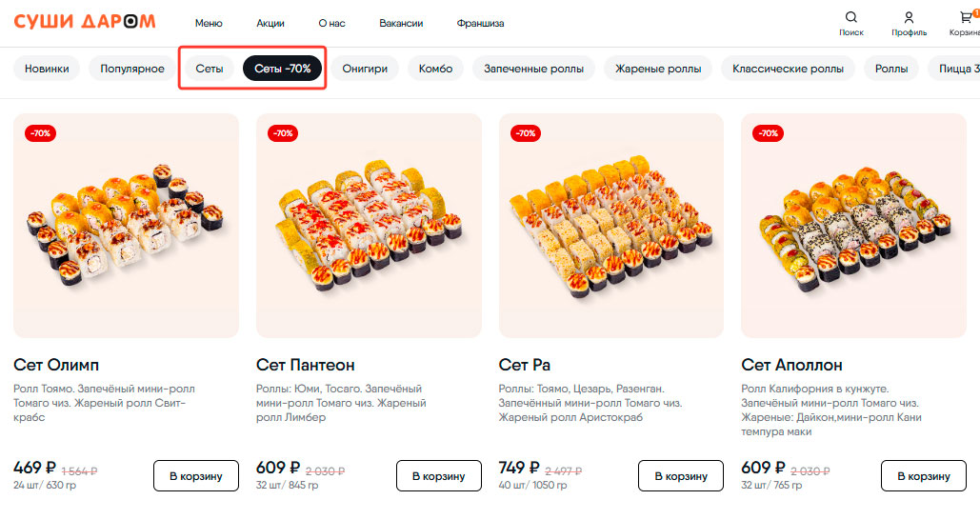Go to the Акции page
Image resolution: width=980 pixels, height=520 pixels.
pyautogui.click(x=270, y=23)
